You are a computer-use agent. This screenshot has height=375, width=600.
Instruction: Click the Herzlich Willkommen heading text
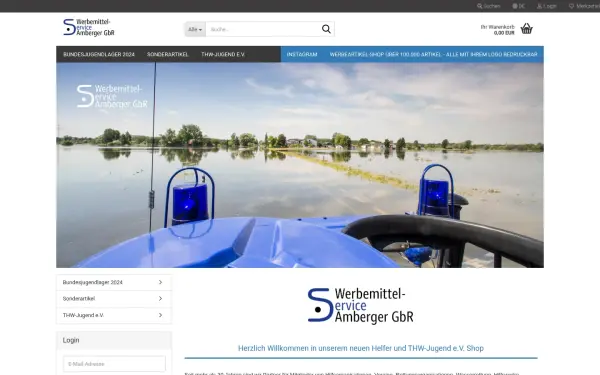pyautogui.click(x=360, y=348)
